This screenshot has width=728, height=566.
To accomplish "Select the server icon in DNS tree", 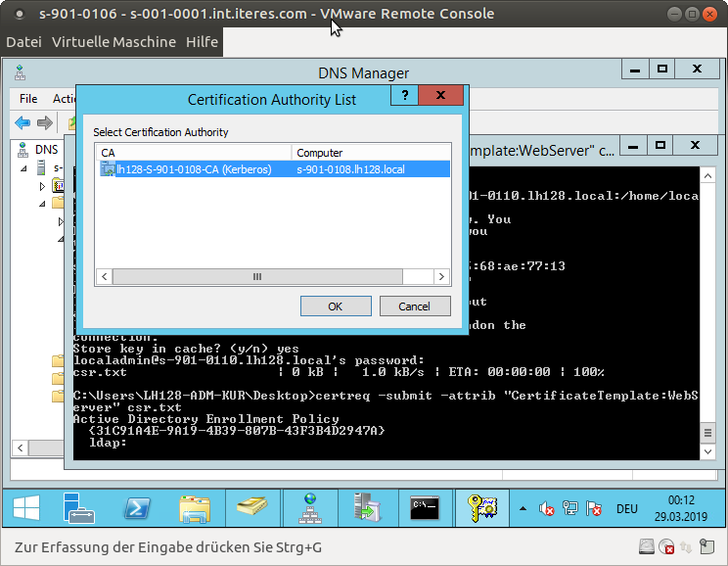I will [41, 167].
